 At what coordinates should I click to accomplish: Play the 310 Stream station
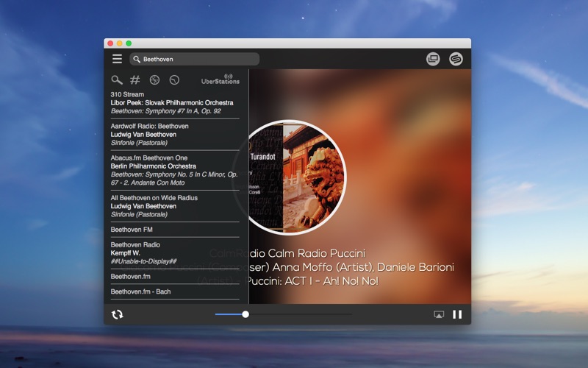[x=127, y=94]
